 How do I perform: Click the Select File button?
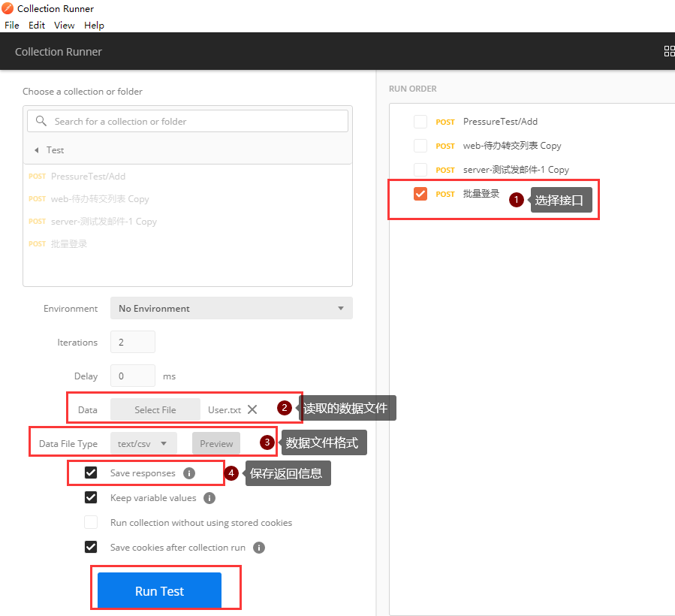pyautogui.click(x=155, y=409)
